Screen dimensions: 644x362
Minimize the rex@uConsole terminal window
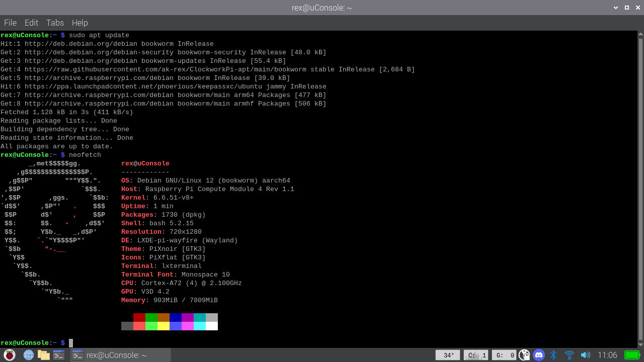[616, 8]
